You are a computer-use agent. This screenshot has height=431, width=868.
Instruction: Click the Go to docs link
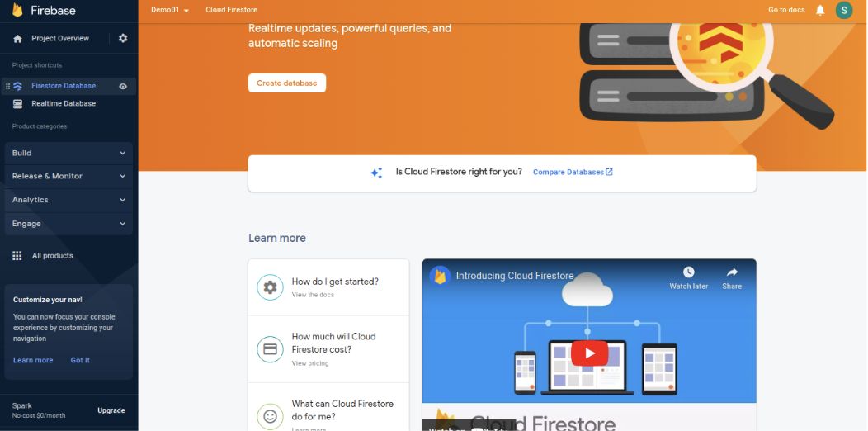click(x=786, y=10)
